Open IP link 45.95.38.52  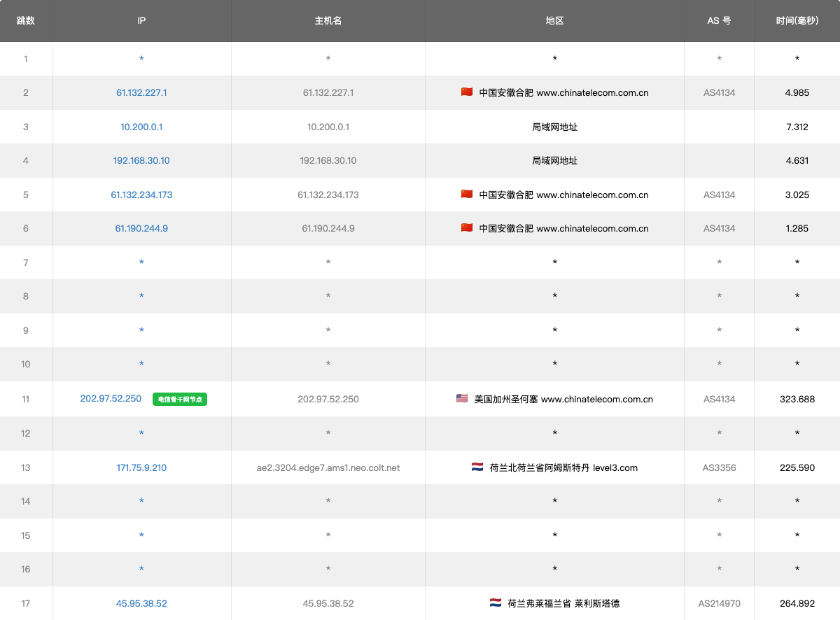(x=141, y=603)
